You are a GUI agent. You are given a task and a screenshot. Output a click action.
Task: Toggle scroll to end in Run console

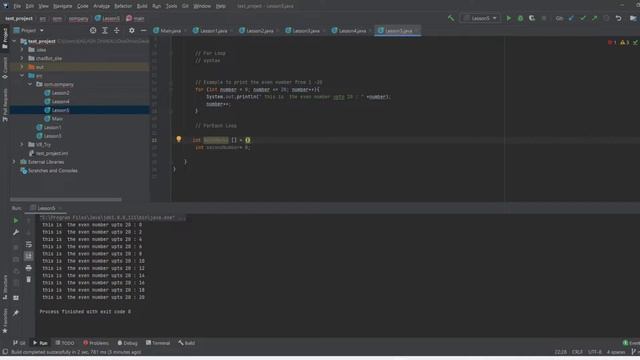(x=29, y=256)
